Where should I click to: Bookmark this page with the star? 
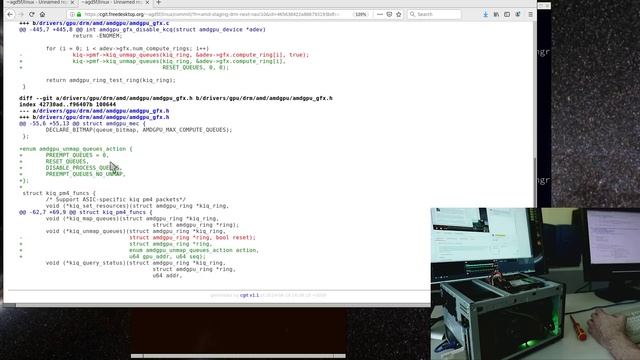coord(399,14)
